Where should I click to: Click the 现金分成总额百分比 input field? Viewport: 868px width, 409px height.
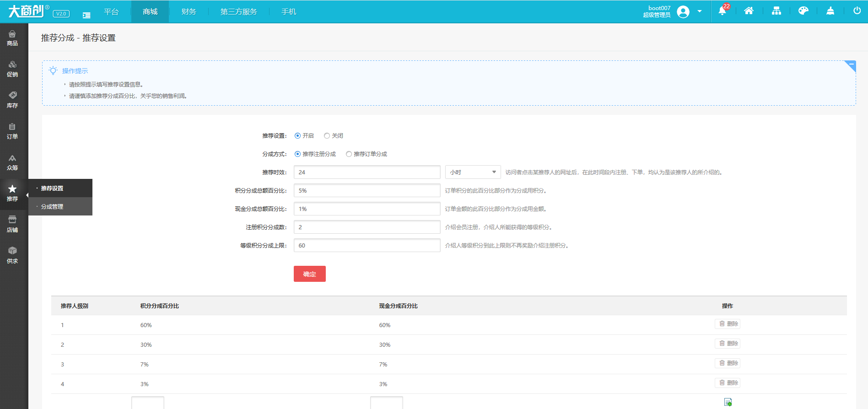click(x=367, y=209)
